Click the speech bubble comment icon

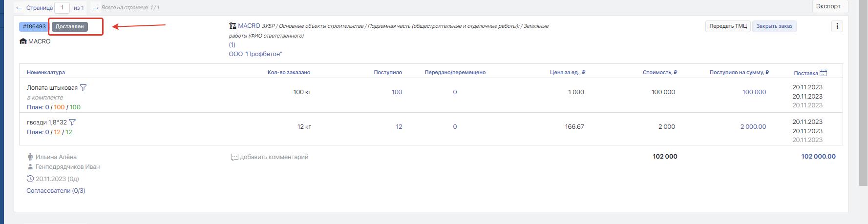coord(234,157)
